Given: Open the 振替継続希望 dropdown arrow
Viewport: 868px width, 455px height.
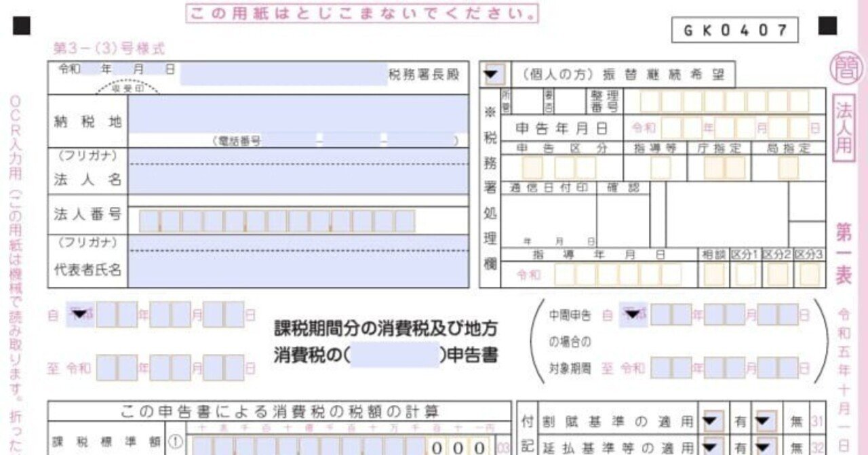Looking at the screenshot, I should coord(493,75).
